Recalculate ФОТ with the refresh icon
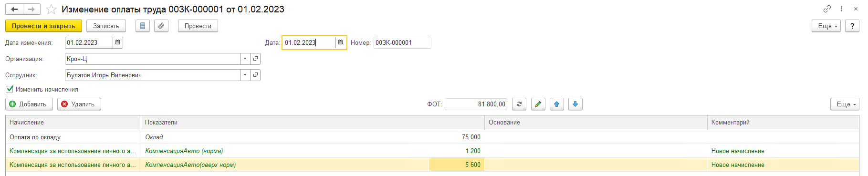This screenshot has width=868, height=176. (x=519, y=104)
